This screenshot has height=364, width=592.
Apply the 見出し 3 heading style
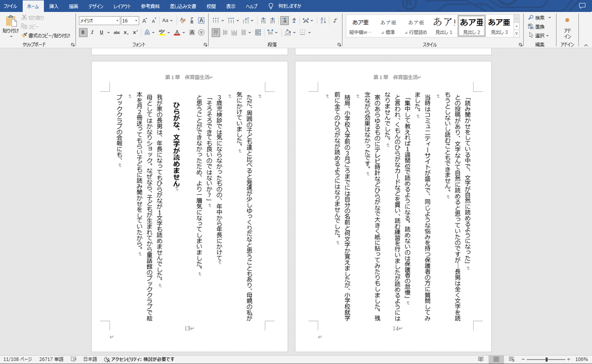click(499, 26)
